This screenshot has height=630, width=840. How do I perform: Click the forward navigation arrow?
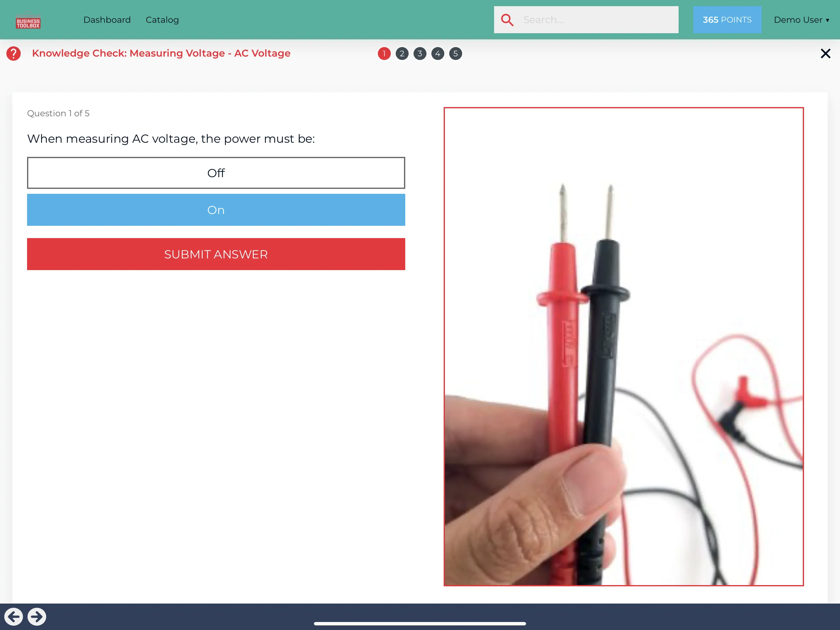pyautogui.click(x=37, y=617)
